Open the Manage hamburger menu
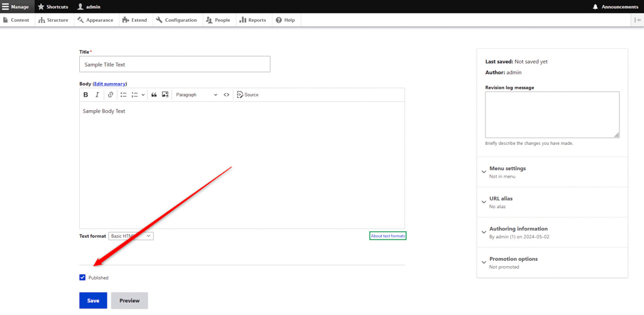The height and width of the screenshot is (315, 644). [16, 6]
